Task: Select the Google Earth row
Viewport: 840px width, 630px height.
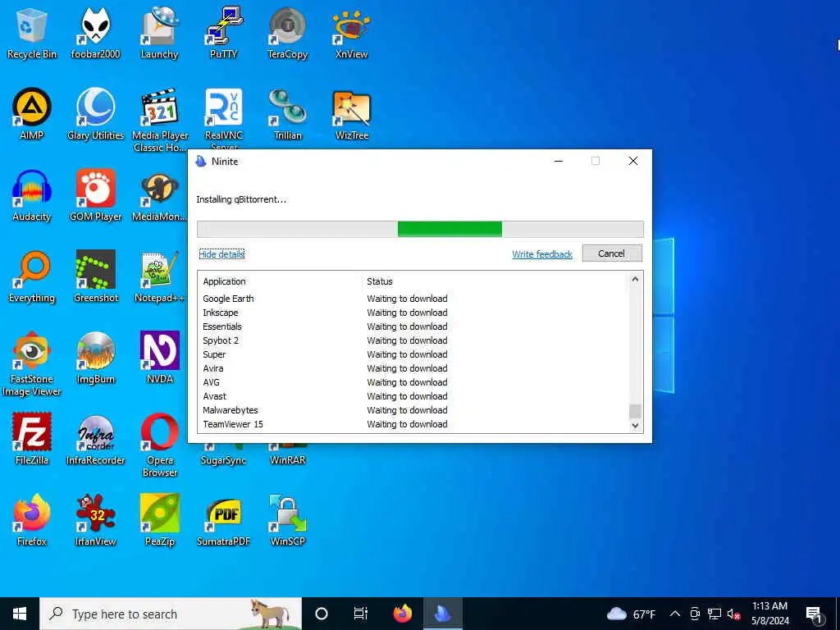Action: pos(413,299)
